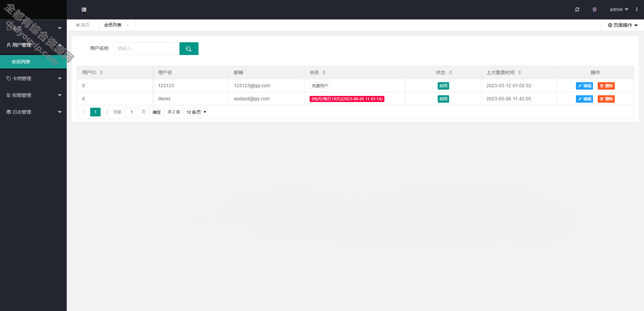Toggle the sidebar collapse icon
The width and height of the screenshot is (644, 311).
(x=84, y=10)
